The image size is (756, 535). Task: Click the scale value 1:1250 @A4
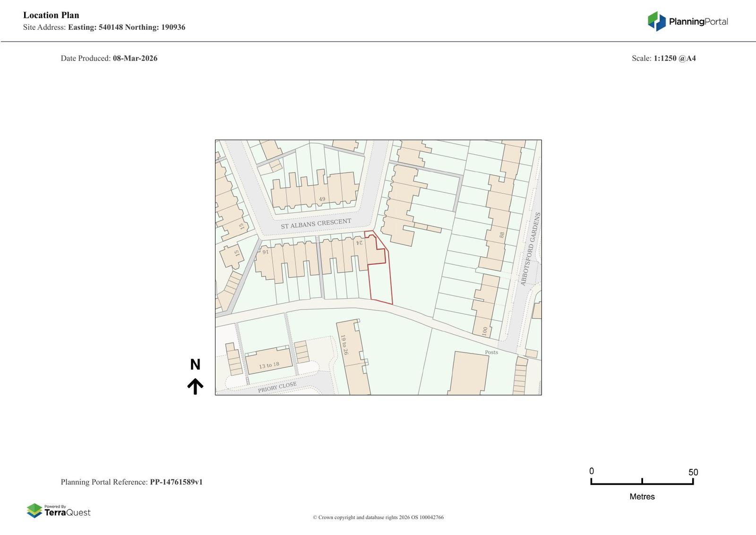click(674, 58)
